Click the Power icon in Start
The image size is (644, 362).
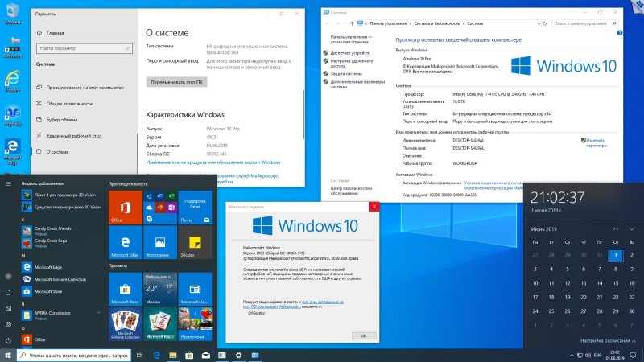[x=8, y=340]
